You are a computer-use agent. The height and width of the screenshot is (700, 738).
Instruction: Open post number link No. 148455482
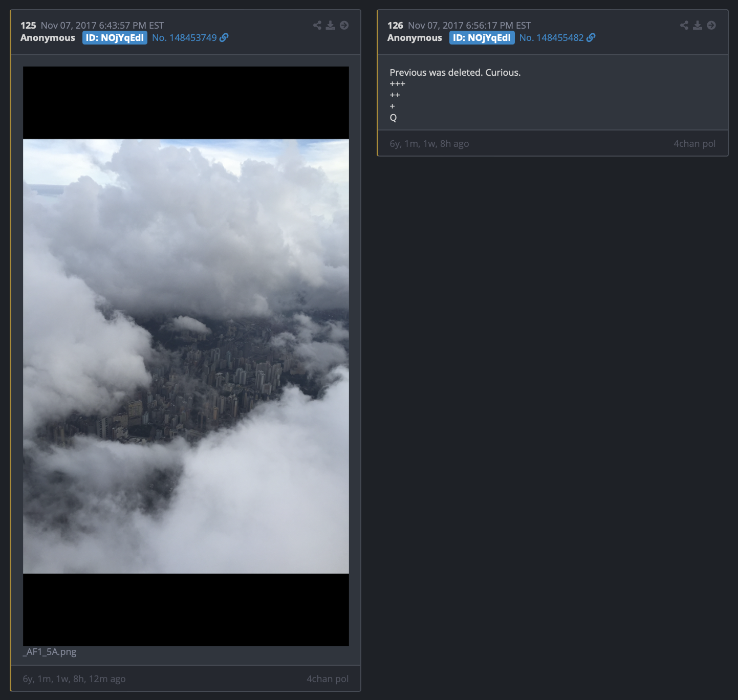point(551,38)
